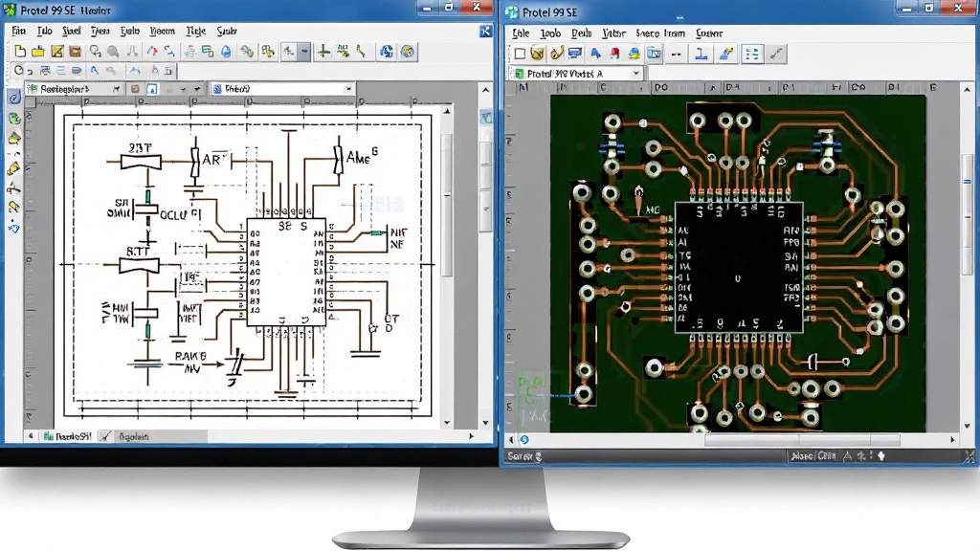
Task: Select the green cross placement tool
Action: [x=323, y=52]
